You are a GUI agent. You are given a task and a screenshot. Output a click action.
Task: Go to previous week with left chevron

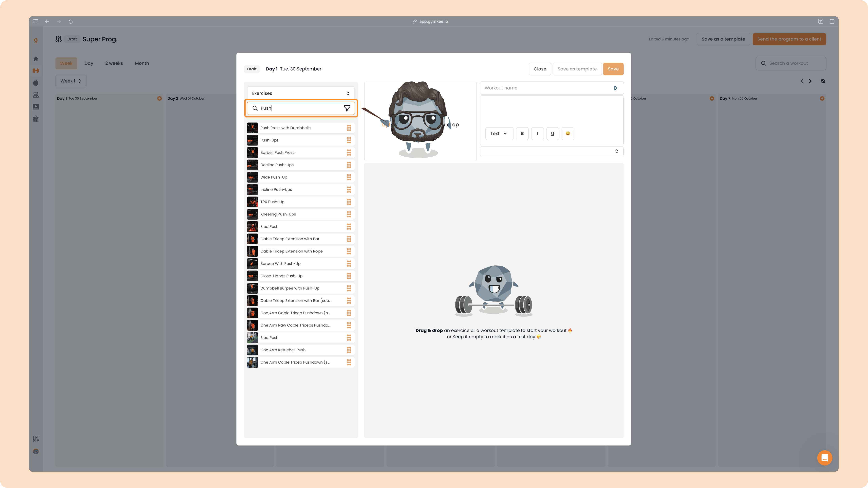click(x=802, y=81)
